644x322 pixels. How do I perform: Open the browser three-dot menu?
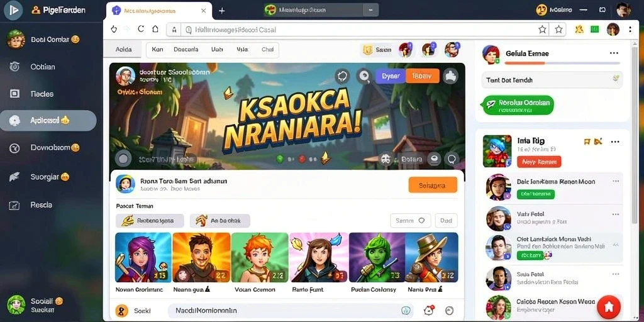pyautogui.click(x=630, y=29)
